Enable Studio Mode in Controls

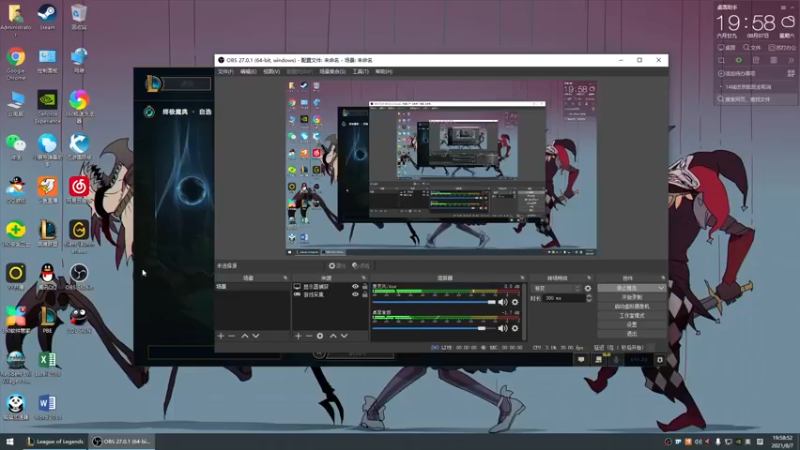[632, 315]
